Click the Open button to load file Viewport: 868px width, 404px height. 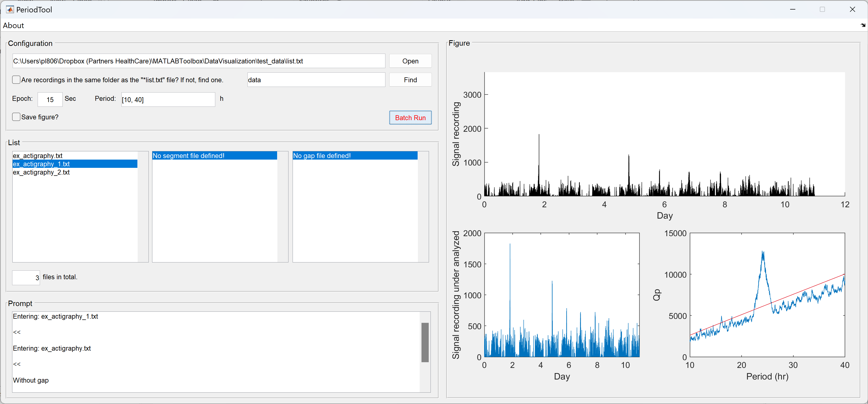tap(411, 61)
